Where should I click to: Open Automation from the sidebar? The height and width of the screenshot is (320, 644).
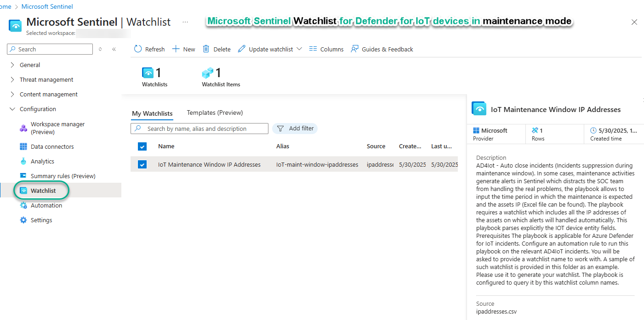[x=46, y=205]
